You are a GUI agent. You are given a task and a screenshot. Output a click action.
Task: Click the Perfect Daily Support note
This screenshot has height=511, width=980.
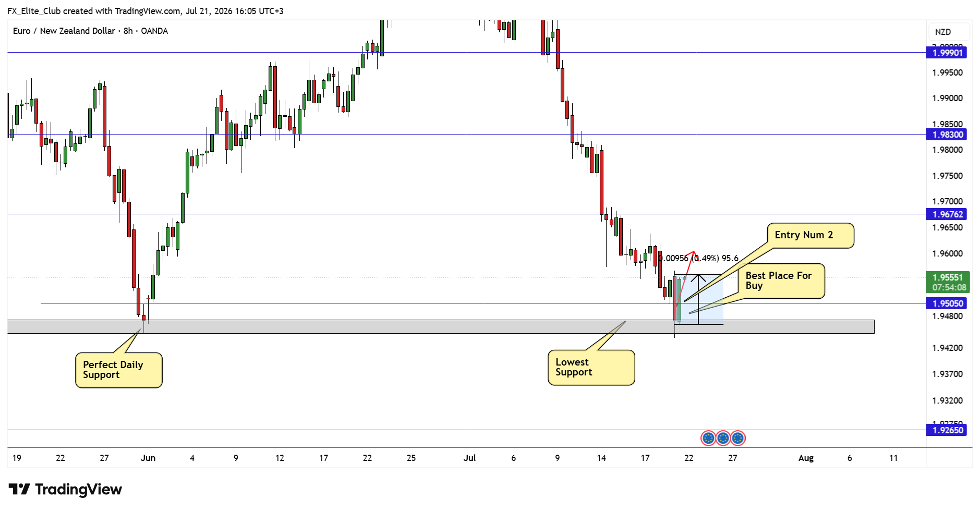click(x=119, y=370)
